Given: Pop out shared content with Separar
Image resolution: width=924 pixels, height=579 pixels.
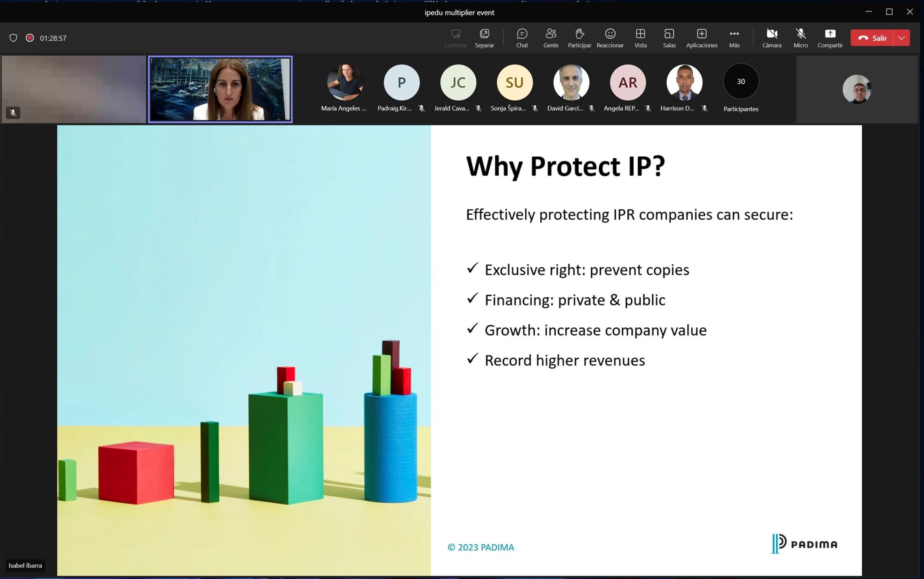Looking at the screenshot, I should (484, 38).
